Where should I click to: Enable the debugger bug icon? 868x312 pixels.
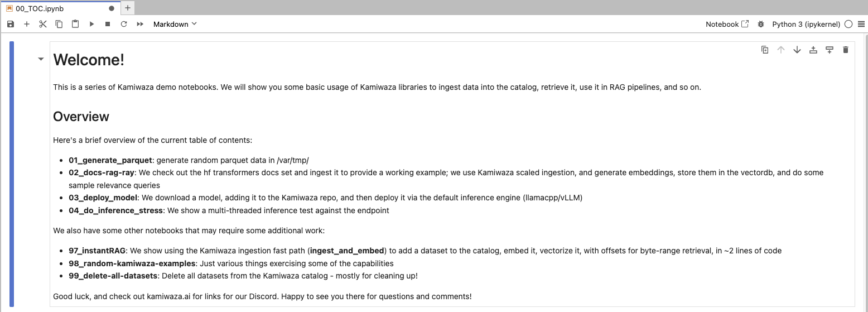[761, 24]
